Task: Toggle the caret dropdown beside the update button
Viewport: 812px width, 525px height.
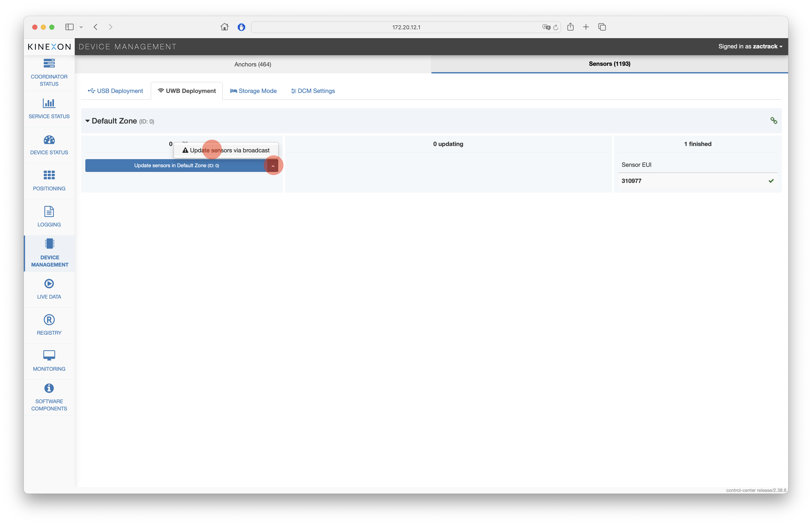Action: click(273, 166)
